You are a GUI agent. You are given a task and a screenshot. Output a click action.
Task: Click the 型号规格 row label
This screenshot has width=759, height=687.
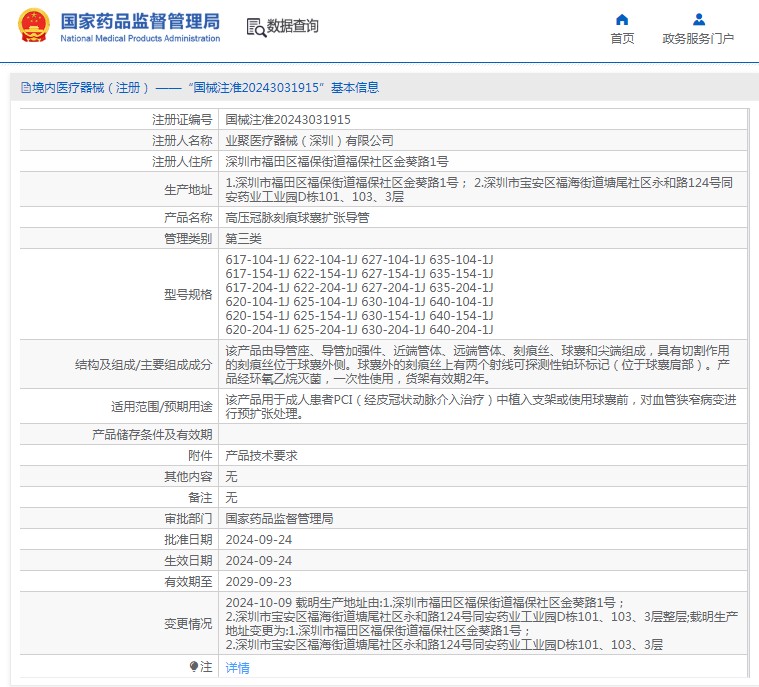tap(188, 294)
